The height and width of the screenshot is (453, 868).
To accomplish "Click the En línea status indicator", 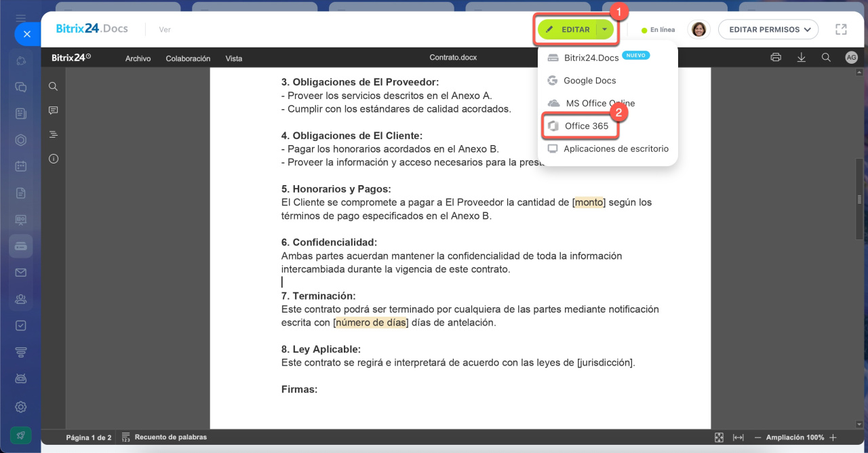I will pyautogui.click(x=658, y=30).
